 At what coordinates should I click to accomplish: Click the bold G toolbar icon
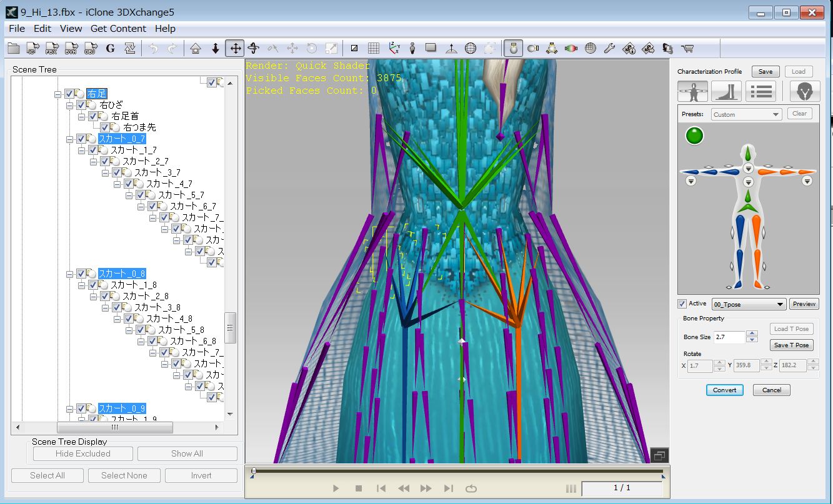(111, 48)
